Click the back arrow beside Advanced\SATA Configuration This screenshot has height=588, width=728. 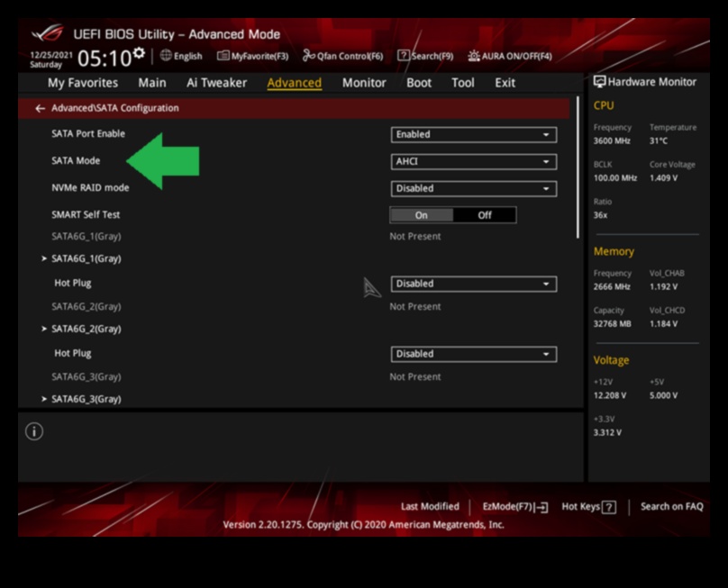tap(40, 108)
